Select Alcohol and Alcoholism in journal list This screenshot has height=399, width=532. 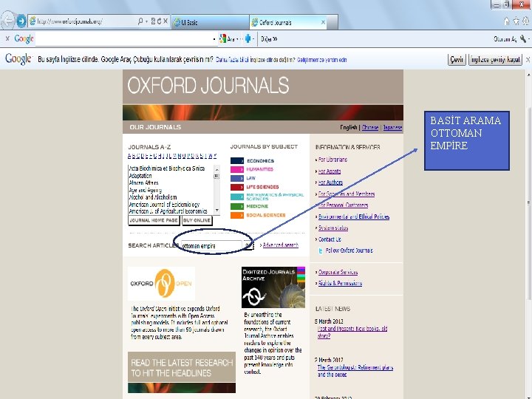coord(153,197)
